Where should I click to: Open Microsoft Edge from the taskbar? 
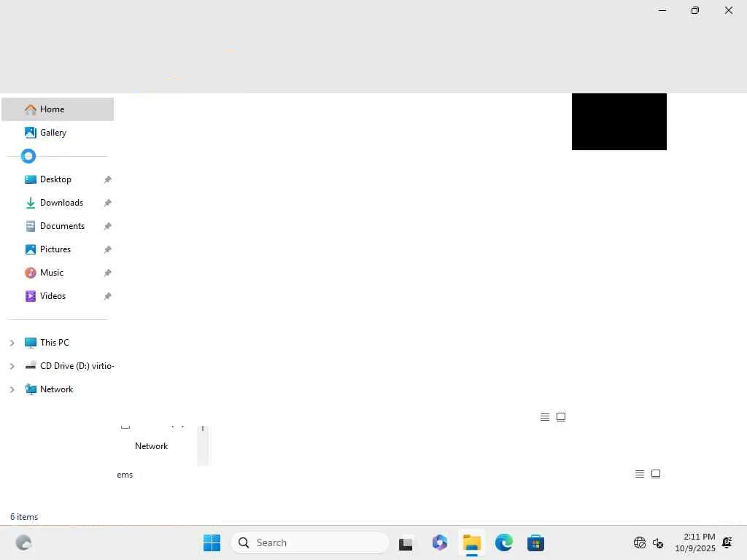(504, 542)
